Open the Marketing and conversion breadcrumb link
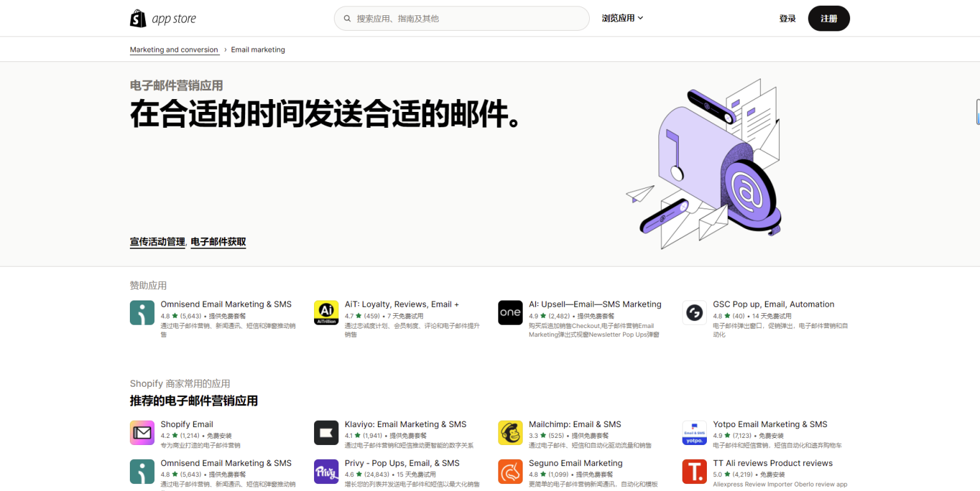 pyautogui.click(x=174, y=49)
